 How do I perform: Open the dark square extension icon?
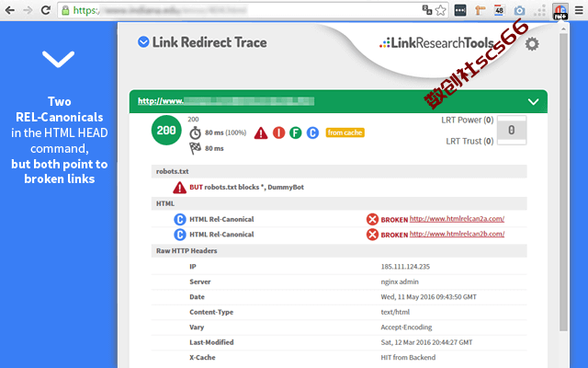point(460,10)
